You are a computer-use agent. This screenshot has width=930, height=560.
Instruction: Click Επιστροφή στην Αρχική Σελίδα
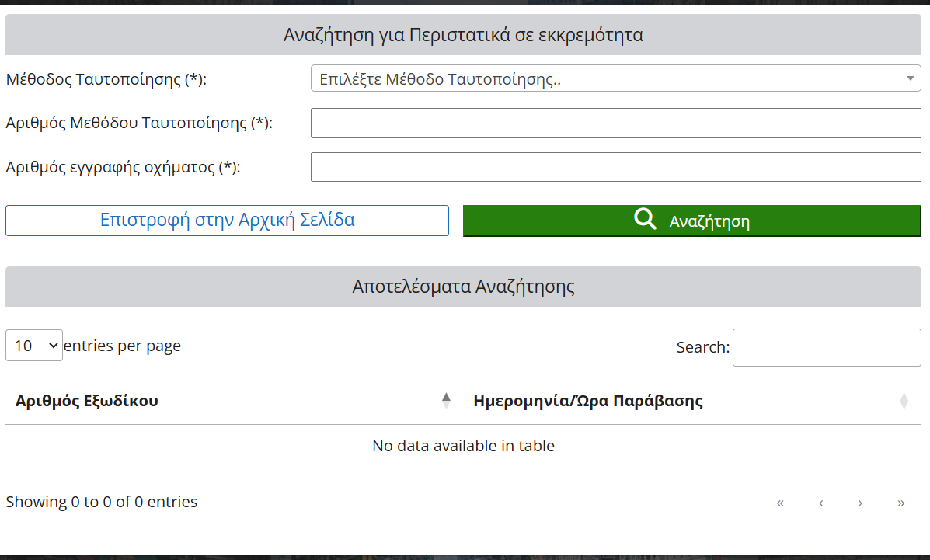tap(227, 221)
